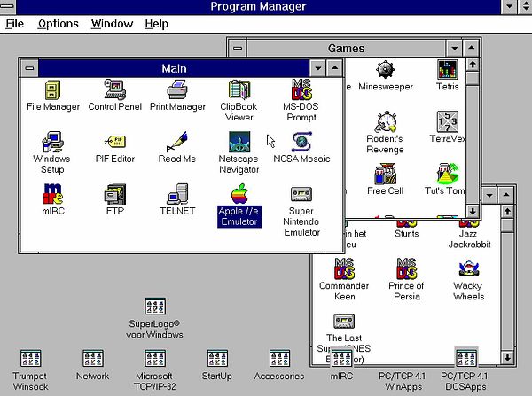
Task: Maximize the Main group window
Action: tap(335, 68)
